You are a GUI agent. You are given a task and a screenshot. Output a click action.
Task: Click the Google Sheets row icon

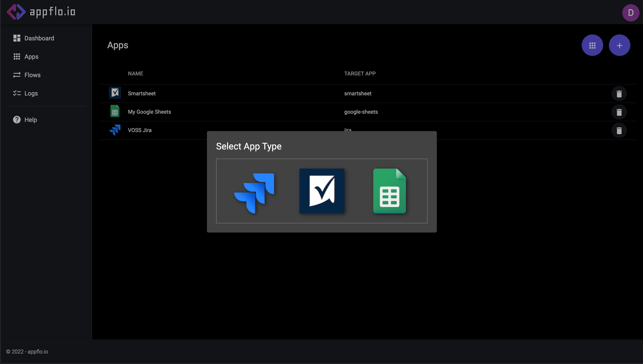pos(115,111)
